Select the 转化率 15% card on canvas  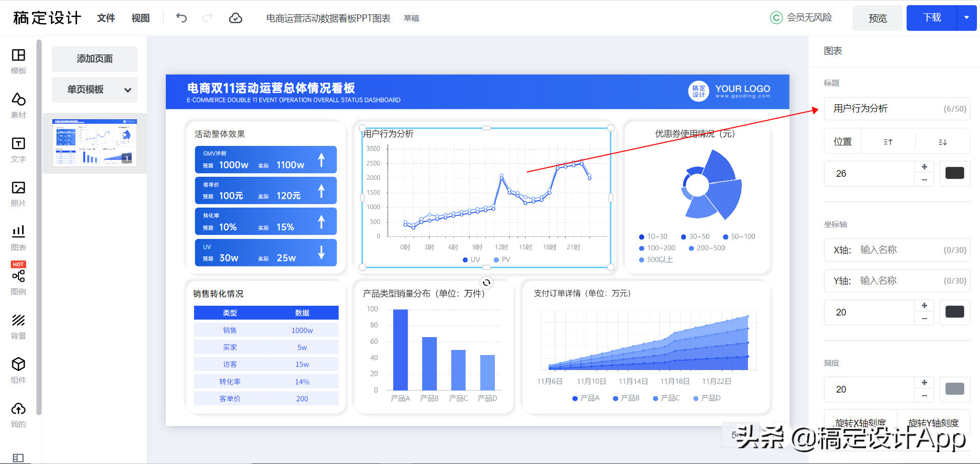pos(266,221)
